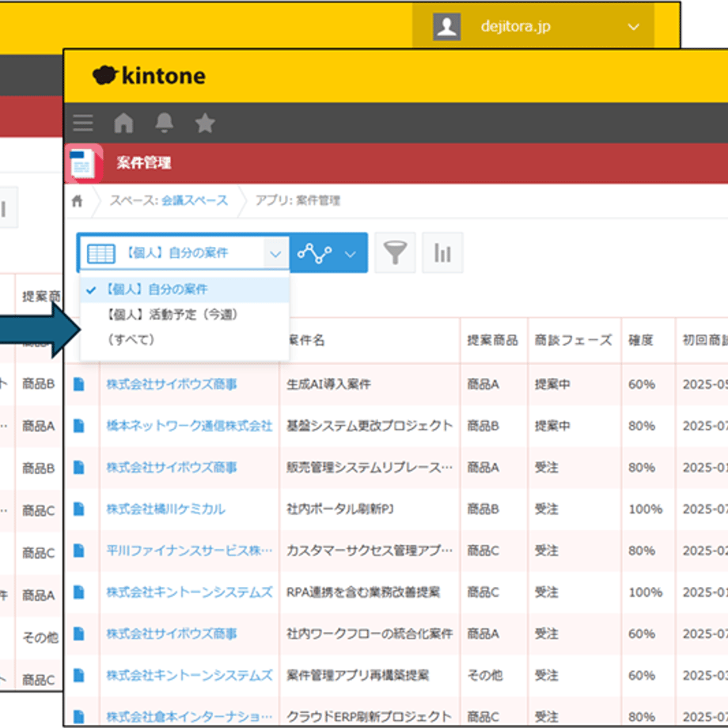
Task: Open record icon for 社内ワークフローの統合化案件 row
Action: pos(79,634)
